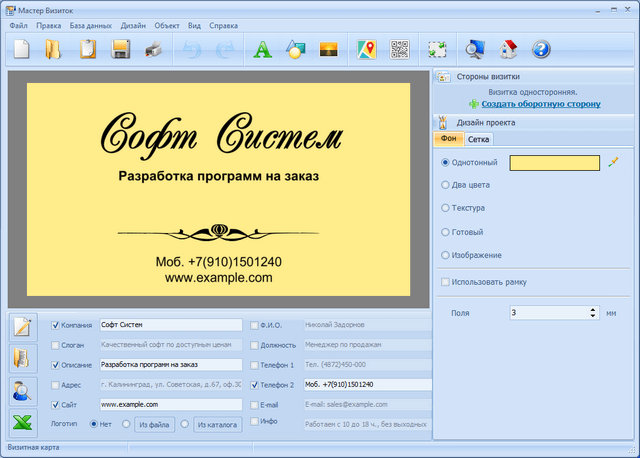Click the blue help question mark icon
This screenshot has height=458, width=640.
coord(541,48)
